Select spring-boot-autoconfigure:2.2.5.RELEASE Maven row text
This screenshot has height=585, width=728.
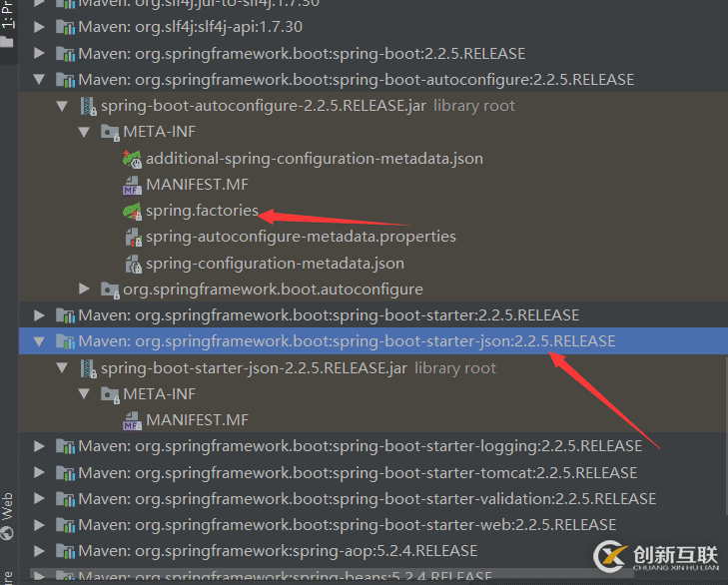357,80
